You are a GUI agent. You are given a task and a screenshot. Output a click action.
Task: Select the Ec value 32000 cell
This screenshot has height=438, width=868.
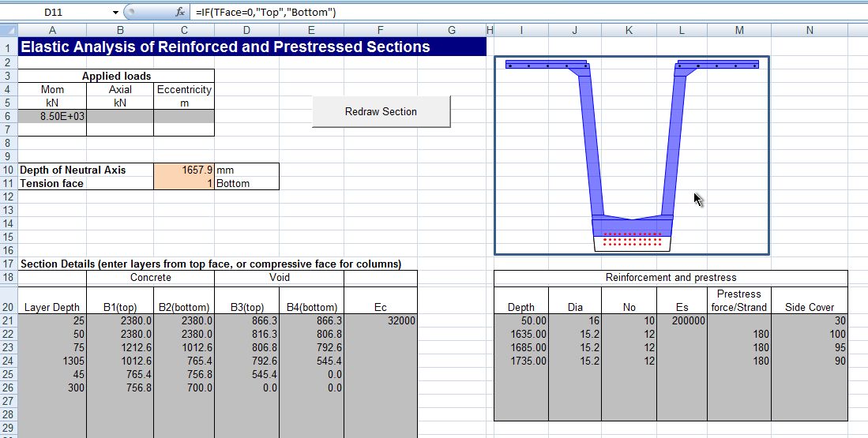(x=380, y=321)
